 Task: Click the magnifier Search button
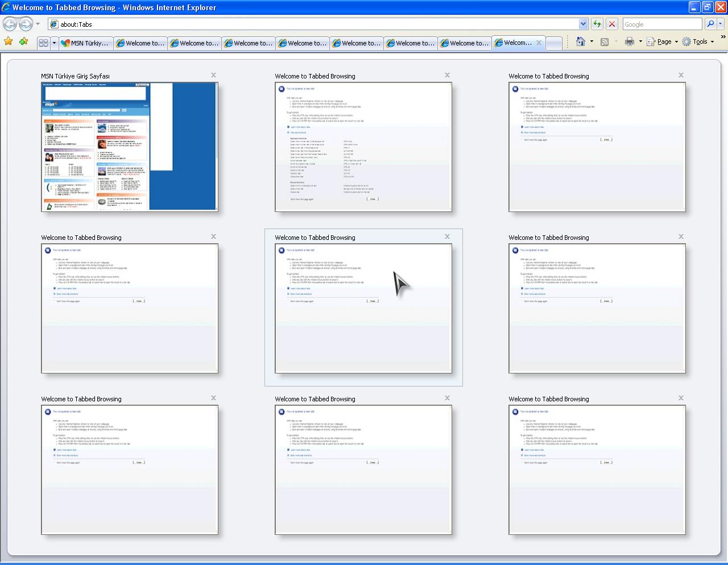coord(710,24)
